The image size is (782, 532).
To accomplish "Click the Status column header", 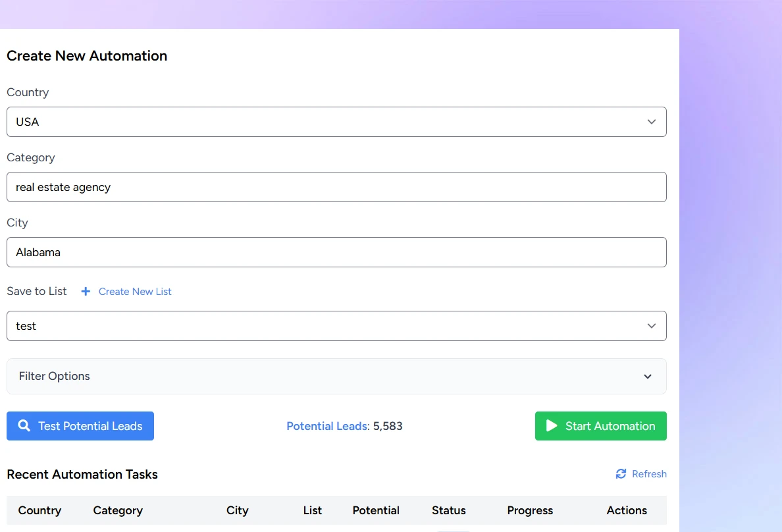I will [449, 510].
